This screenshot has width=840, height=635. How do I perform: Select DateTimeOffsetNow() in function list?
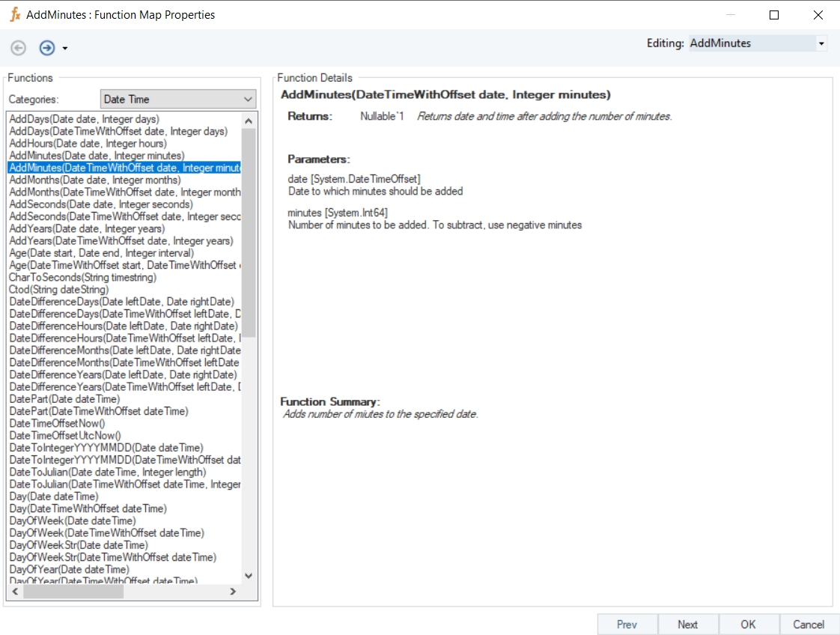[57, 423]
